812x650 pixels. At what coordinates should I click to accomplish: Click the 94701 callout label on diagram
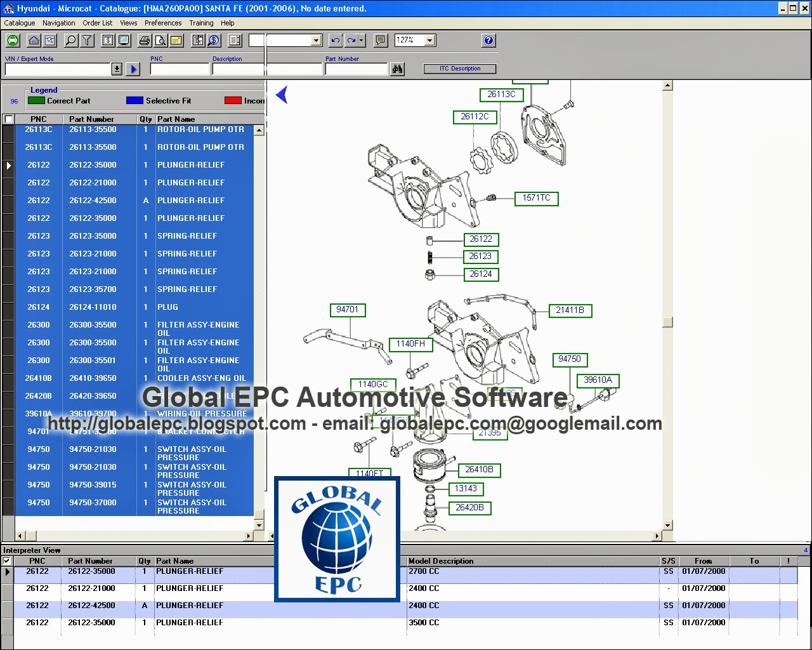[347, 310]
